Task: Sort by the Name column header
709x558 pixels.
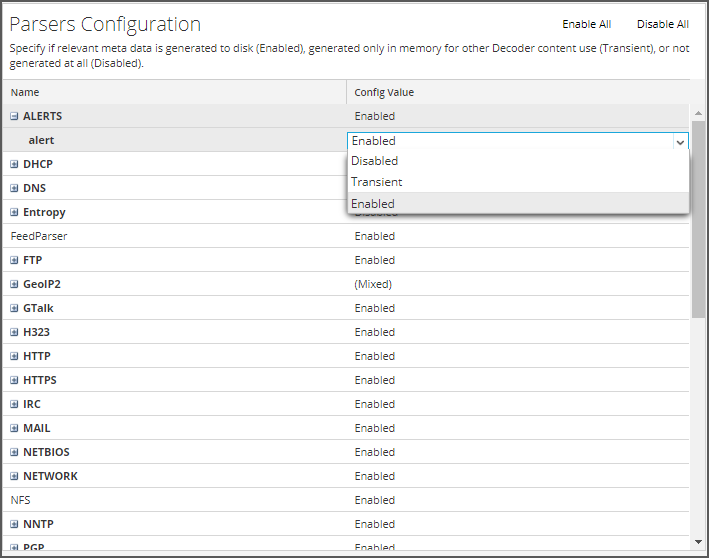Action: [25, 92]
